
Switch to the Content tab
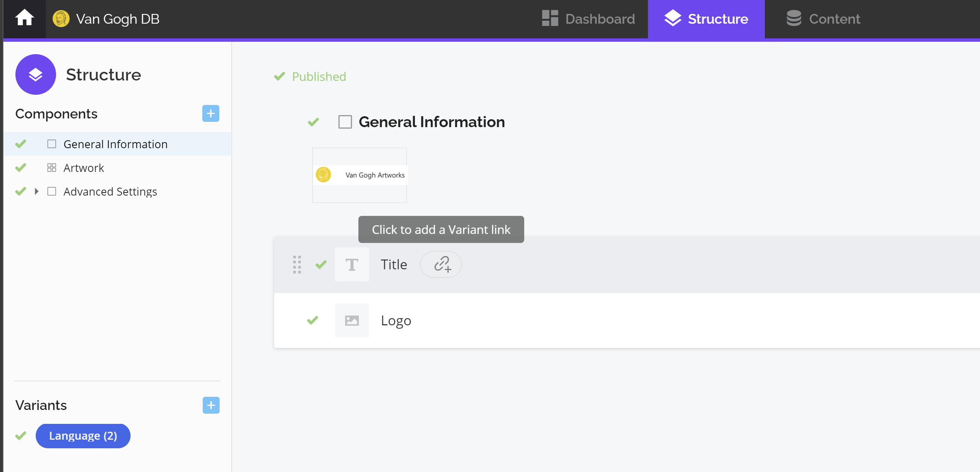(x=823, y=19)
